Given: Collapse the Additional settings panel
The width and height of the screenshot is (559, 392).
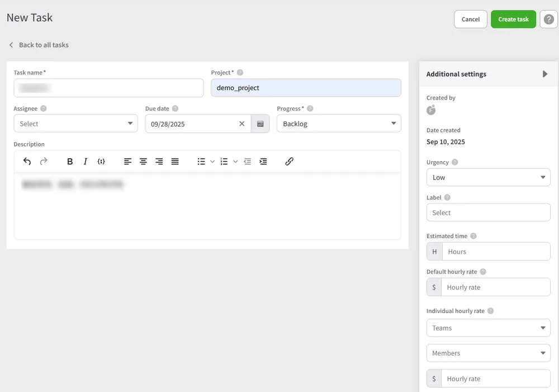Looking at the screenshot, I should click(545, 73).
